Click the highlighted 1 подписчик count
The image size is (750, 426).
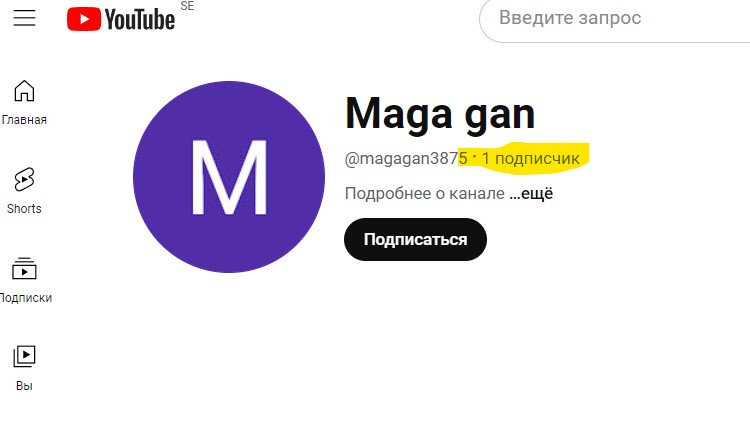[x=530, y=158]
